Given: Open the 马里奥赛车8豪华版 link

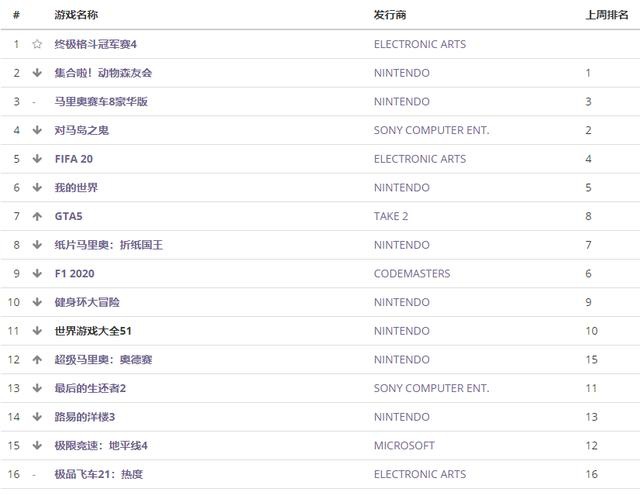Looking at the screenshot, I should [x=101, y=102].
